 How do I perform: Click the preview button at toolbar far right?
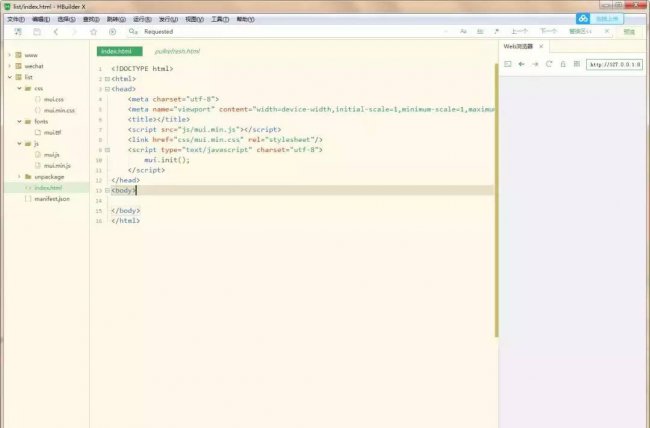[629, 32]
